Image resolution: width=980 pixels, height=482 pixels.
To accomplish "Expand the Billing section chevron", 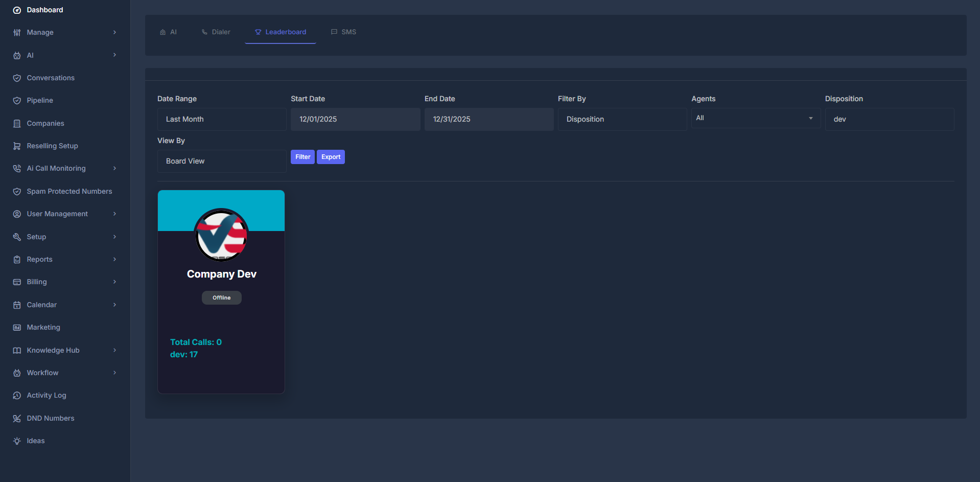I will pyautogui.click(x=114, y=282).
